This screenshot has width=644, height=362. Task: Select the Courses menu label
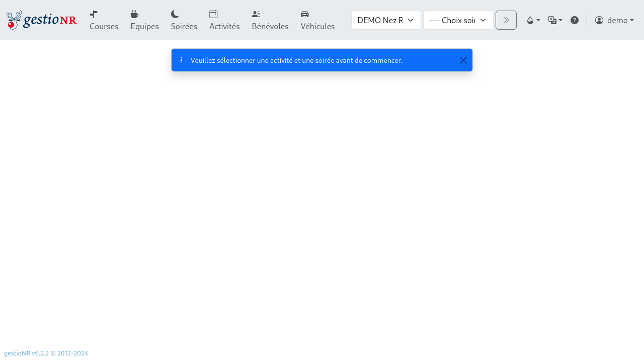tap(104, 26)
